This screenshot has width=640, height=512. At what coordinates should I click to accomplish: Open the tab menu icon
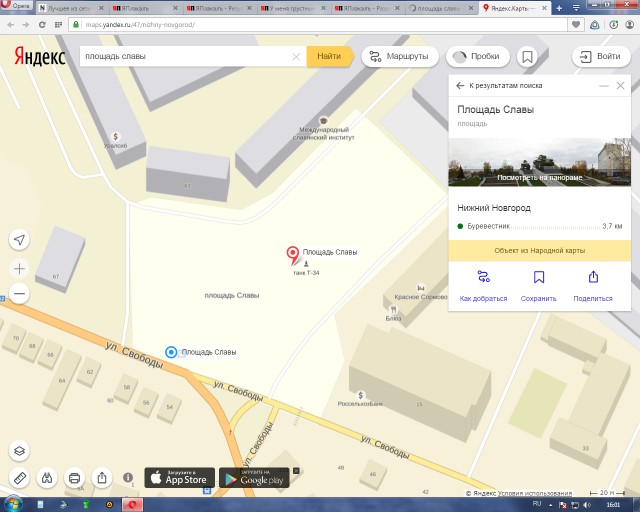(576, 8)
